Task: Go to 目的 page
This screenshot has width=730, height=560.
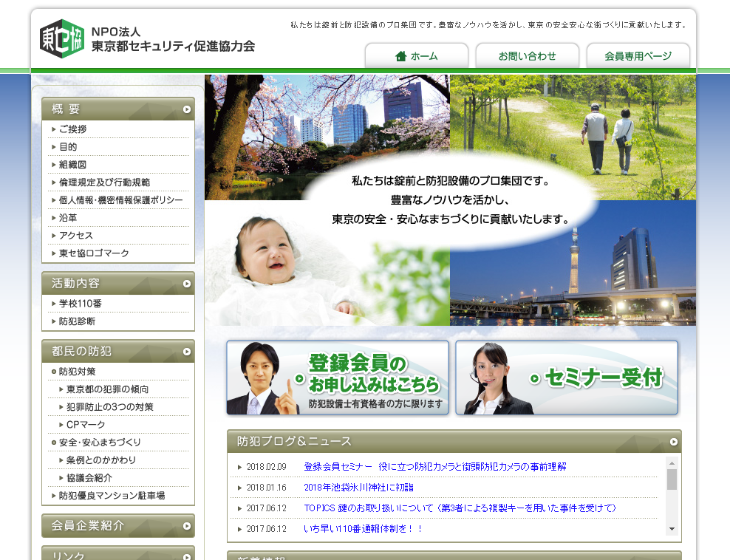Action: tap(68, 146)
